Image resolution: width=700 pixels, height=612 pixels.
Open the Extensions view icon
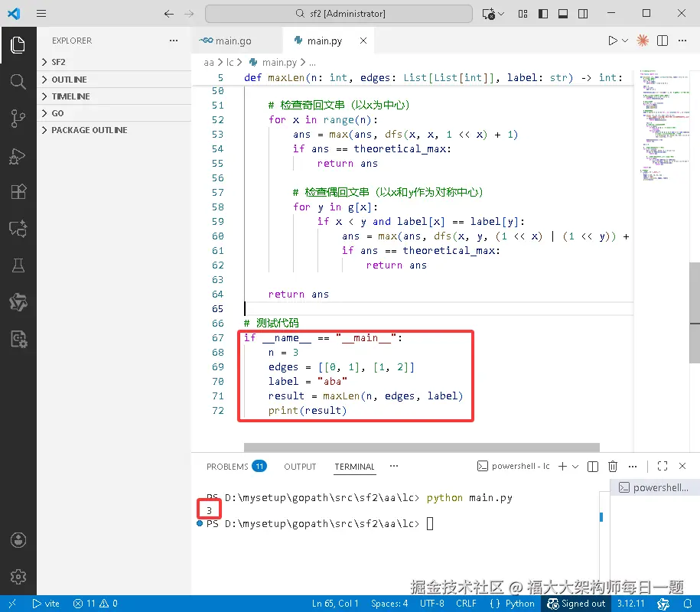tap(18, 191)
